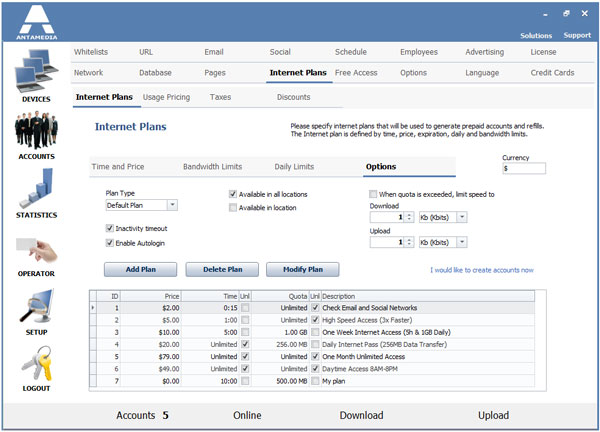Open the Daily Limits tab
The image size is (600, 432).
[294, 167]
